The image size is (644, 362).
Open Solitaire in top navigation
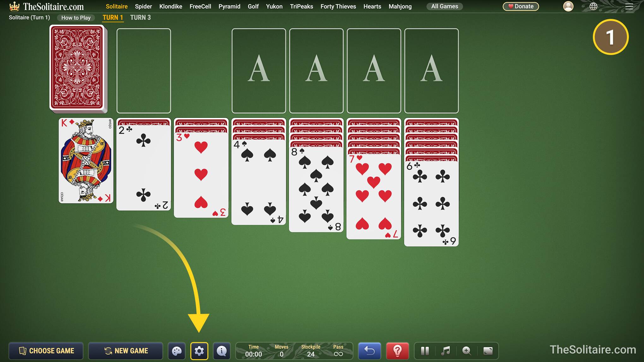point(117,6)
